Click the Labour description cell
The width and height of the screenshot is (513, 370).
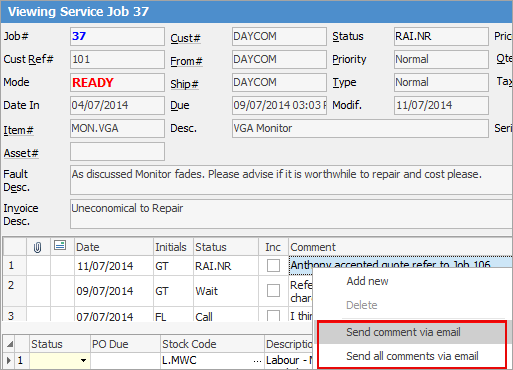(x=289, y=361)
